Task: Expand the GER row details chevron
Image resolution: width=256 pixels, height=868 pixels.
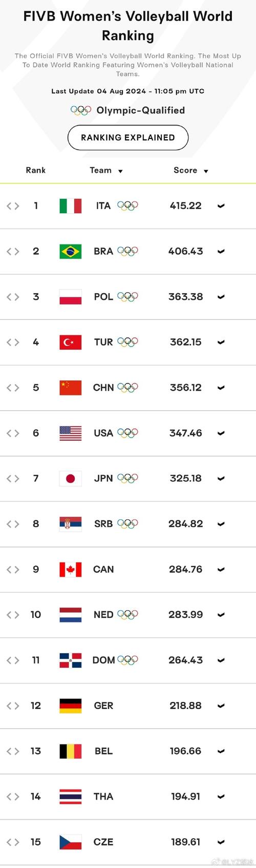Action: [x=221, y=706]
